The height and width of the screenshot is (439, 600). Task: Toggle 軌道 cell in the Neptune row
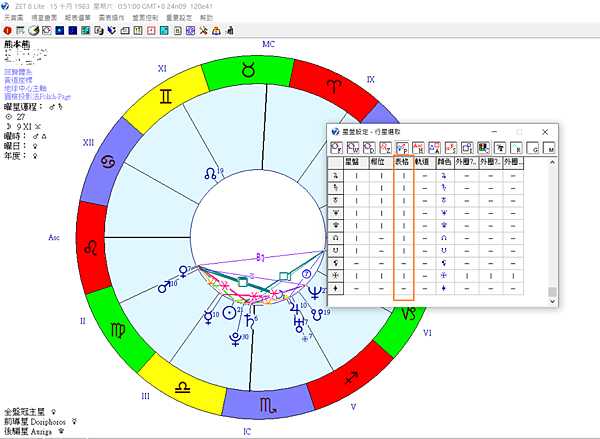click(x=425, y=213)
